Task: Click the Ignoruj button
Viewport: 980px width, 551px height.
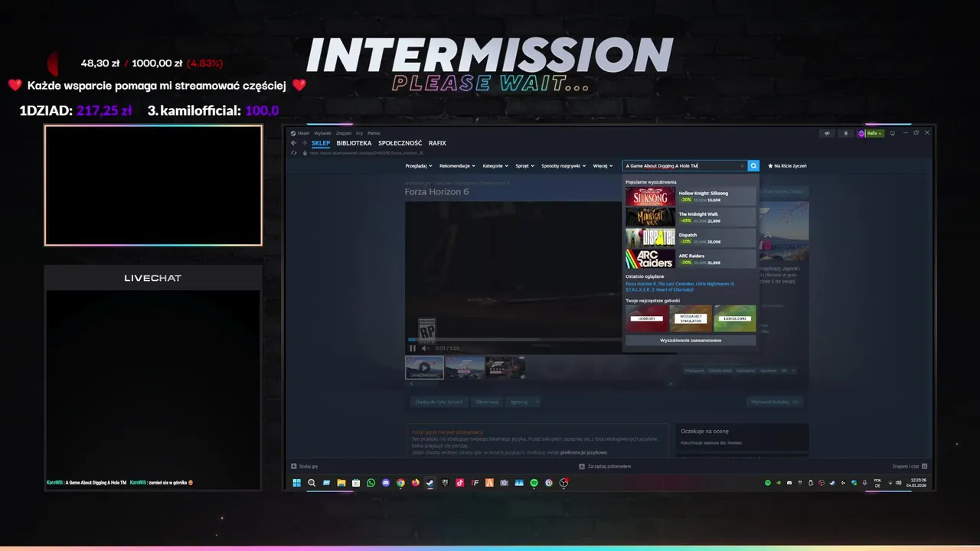Action: pos(519,402)
